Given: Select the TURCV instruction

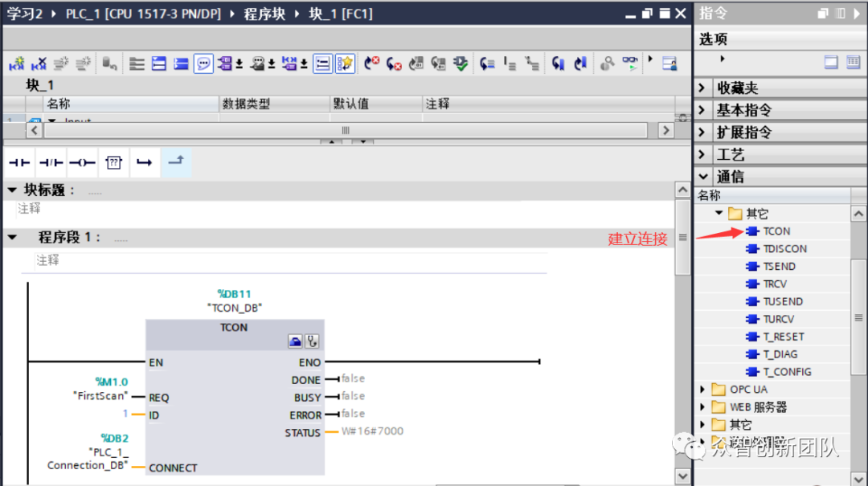Looking at the screenshot, I should (x=771, y=320).
